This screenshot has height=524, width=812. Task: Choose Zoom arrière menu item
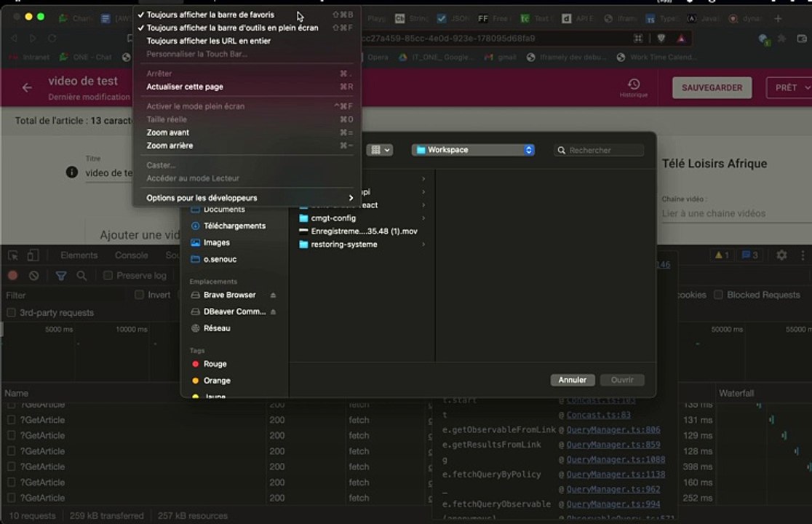click(246, 146)
